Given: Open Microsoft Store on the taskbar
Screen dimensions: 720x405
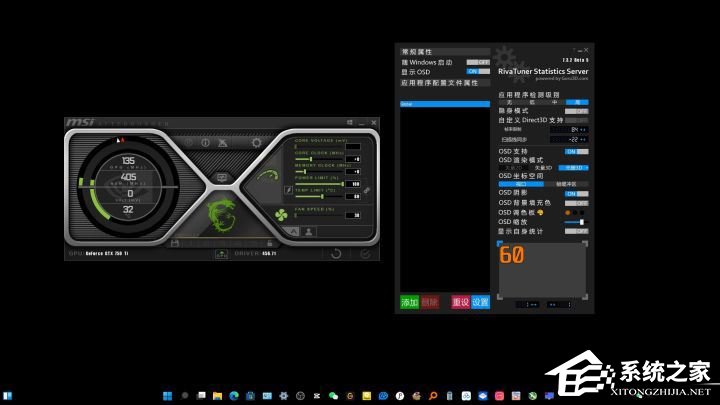Looking at the screenshot, I should coord(250,396).
